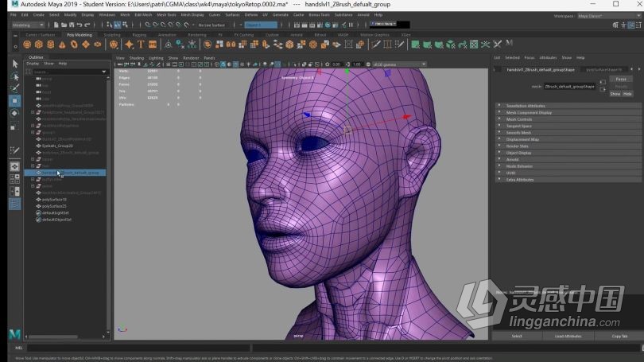The width and height of the screenshot is (644, 362).
Task: Expand the Mesh Controls section
Action: [x=568, y=119]
